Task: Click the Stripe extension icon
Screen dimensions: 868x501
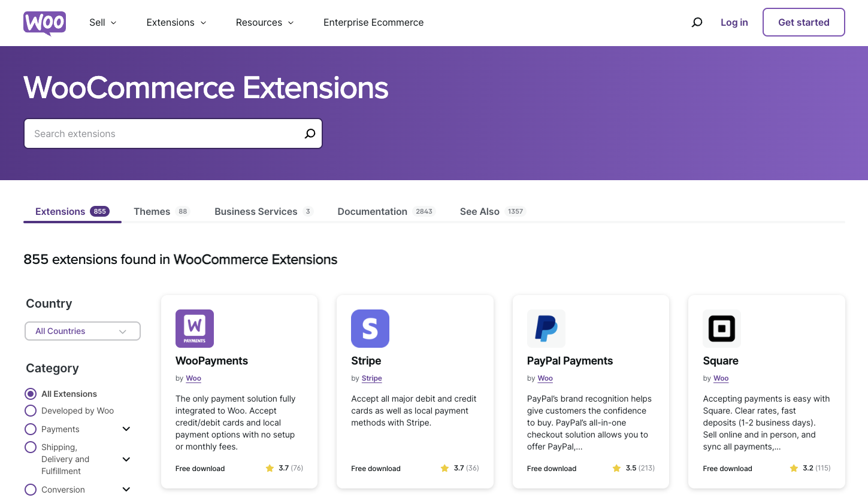Action: (370, 328)
